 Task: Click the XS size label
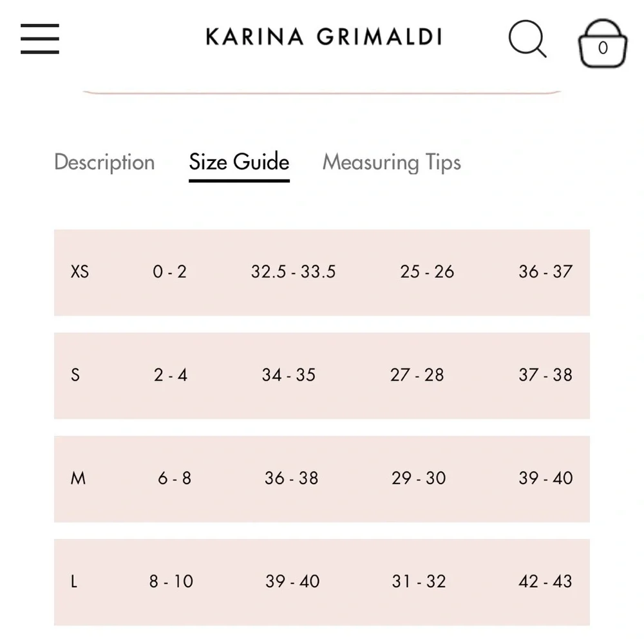click(80, 272)
